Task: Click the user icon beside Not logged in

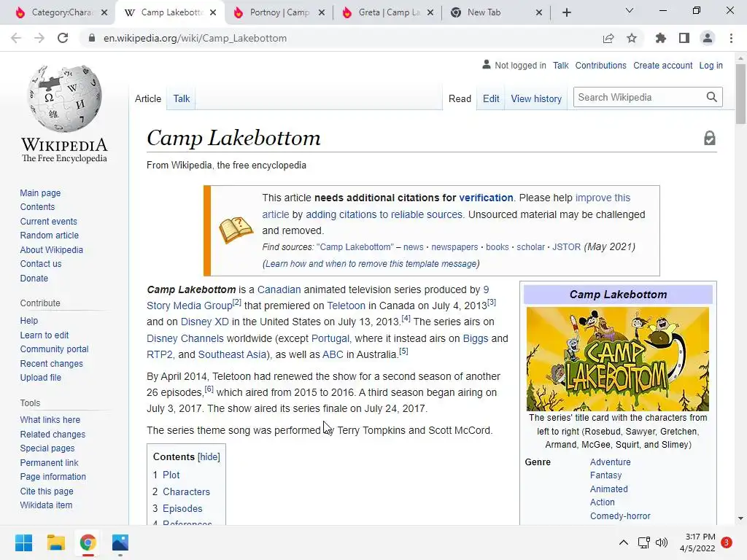Action: pos(486,64)
